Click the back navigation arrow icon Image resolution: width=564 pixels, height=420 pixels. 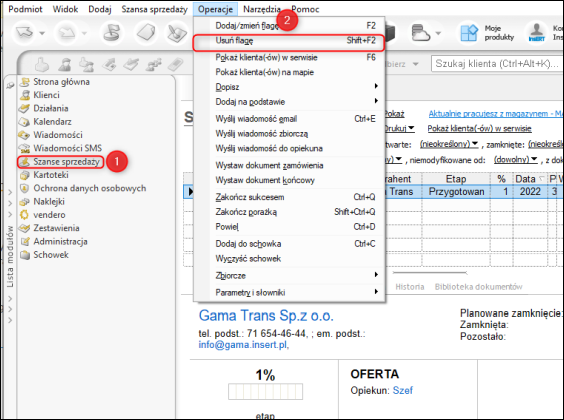(x=24, y=33)
